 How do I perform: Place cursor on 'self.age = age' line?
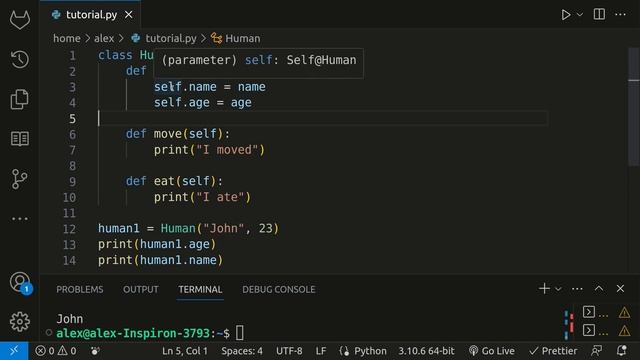tap(202, 103)
